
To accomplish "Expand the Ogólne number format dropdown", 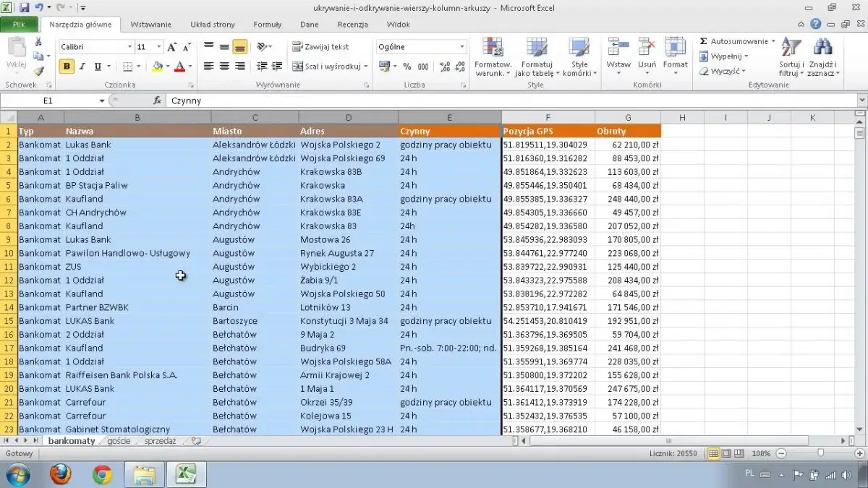I will (462, 47).
